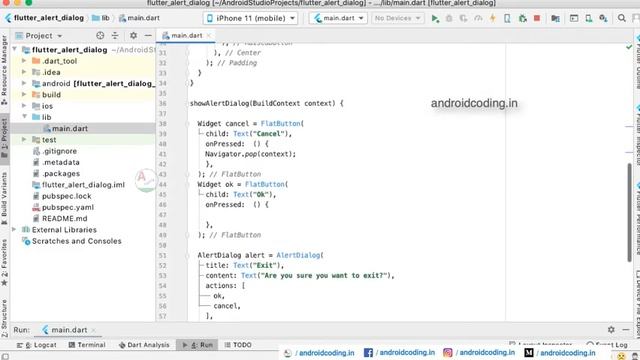Click the Debug bug icon in toolbar
The width and height of the screenshot is (640, 360).
pyautogui.click(x=449, y=18)
